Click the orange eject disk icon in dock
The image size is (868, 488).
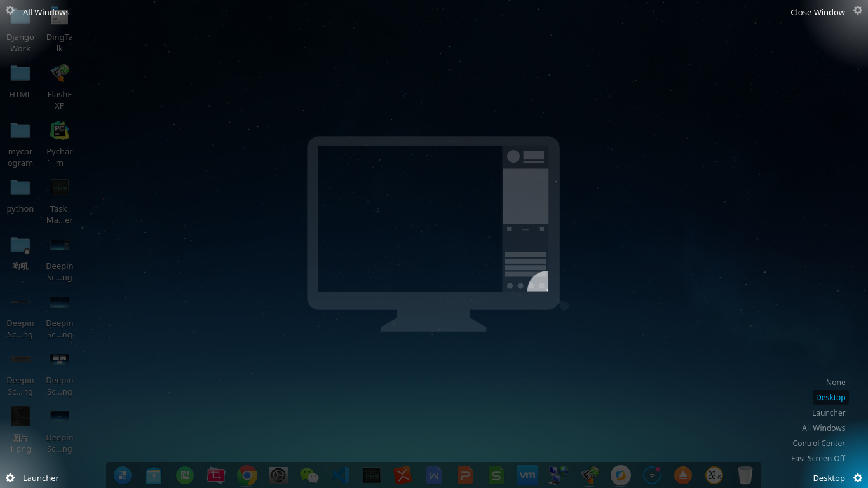[683, 475]
